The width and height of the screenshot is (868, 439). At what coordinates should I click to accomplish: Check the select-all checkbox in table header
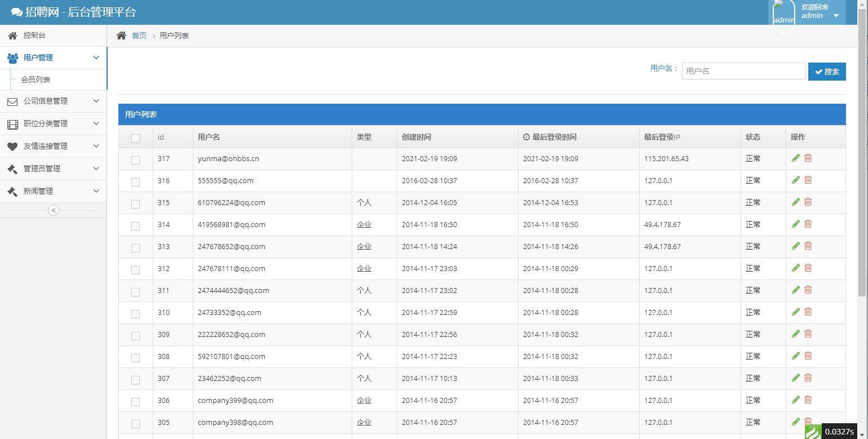click(x=135, y=137)
